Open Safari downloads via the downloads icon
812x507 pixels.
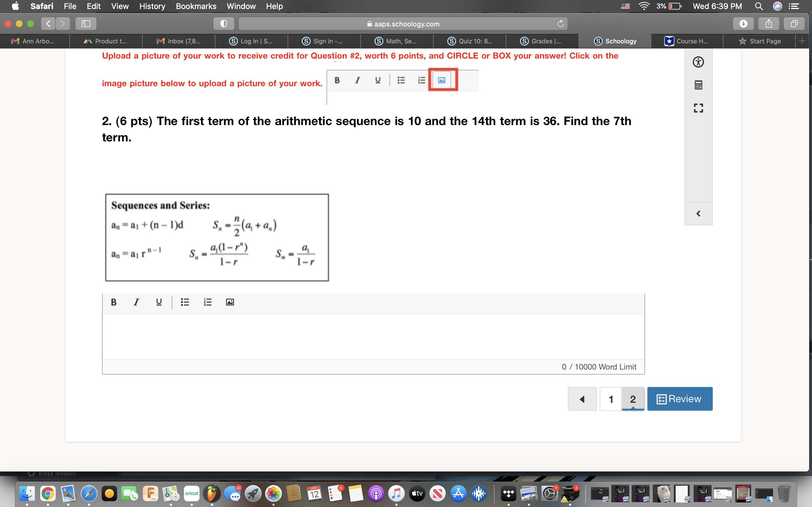[x=743, y=23]
